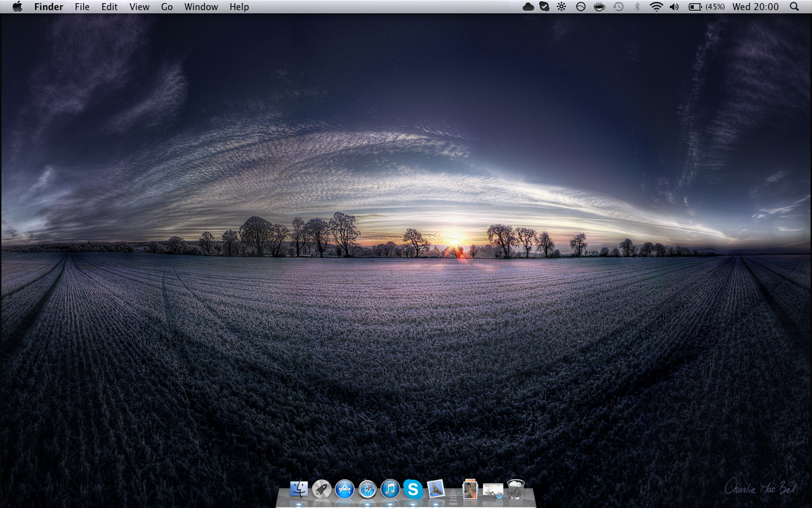Click the coffee cup icon in menu bar
Viewport: 812px width, 508px height.
599,6
